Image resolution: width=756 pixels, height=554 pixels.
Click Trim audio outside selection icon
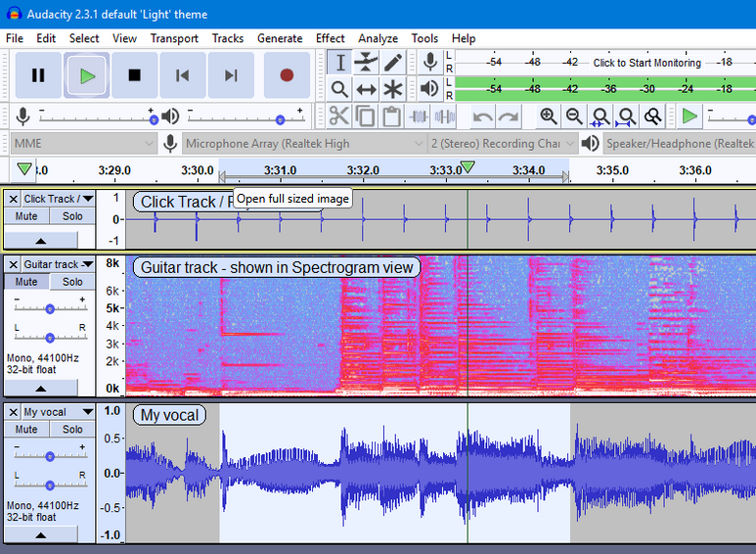point(418,116)
